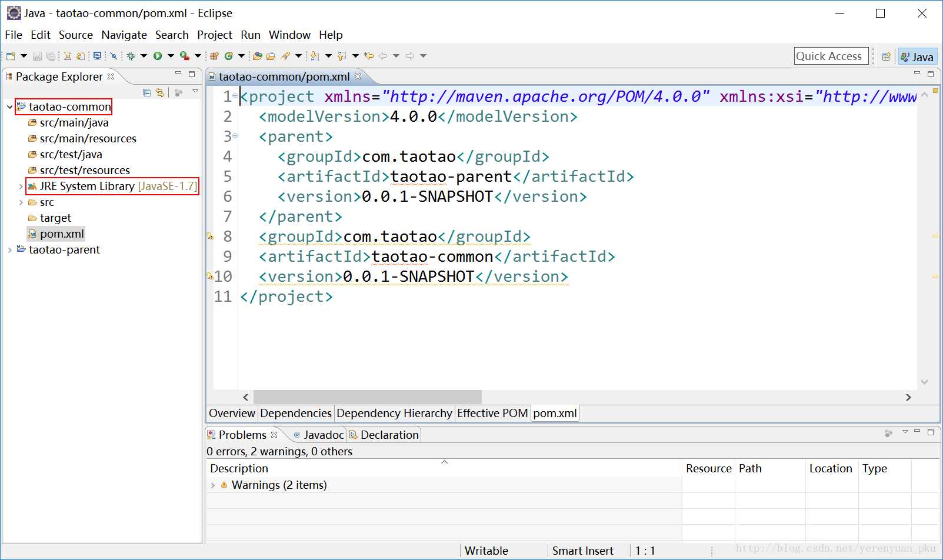Image resolution: width=943 pixels, height=560 pixels.
Task: Click the Open Type icon
Action: coord(257,56)
